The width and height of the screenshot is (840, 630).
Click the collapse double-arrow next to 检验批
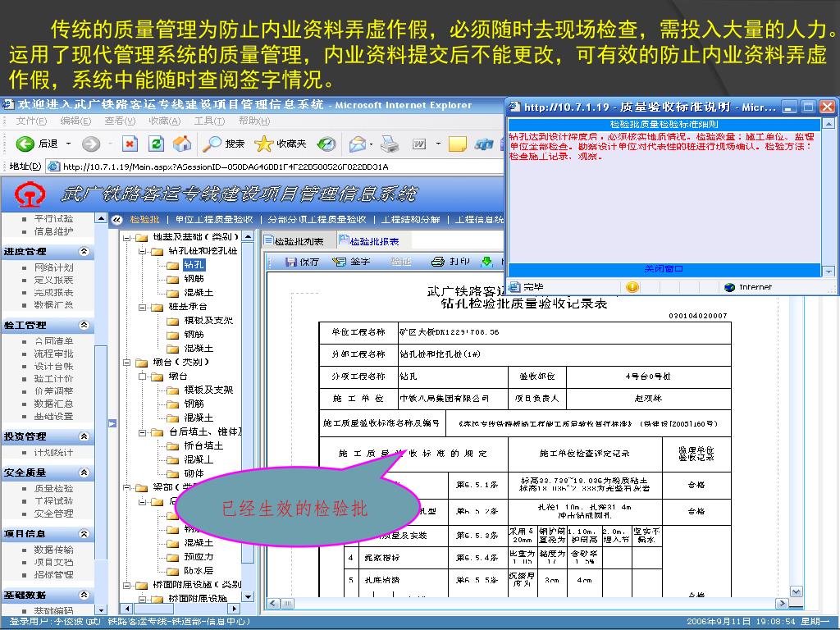point(116,220)
